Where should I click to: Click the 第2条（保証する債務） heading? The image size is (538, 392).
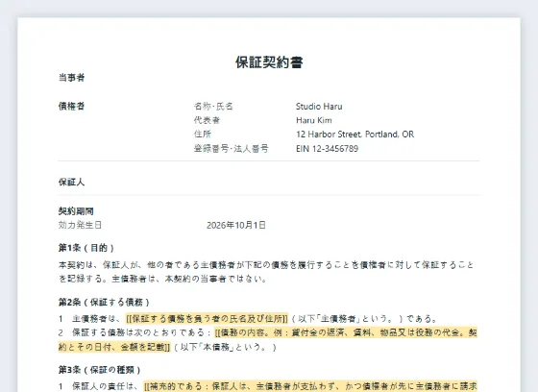tap(104, 303)
